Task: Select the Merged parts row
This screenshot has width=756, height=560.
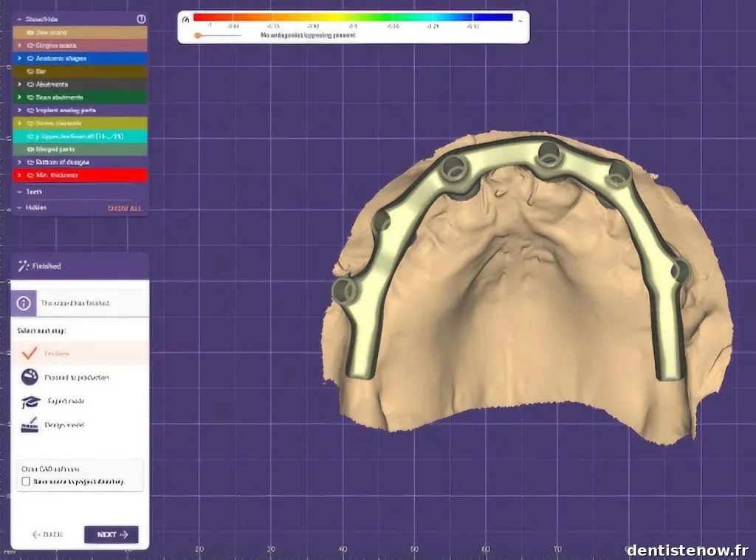Action: [83, 149]
